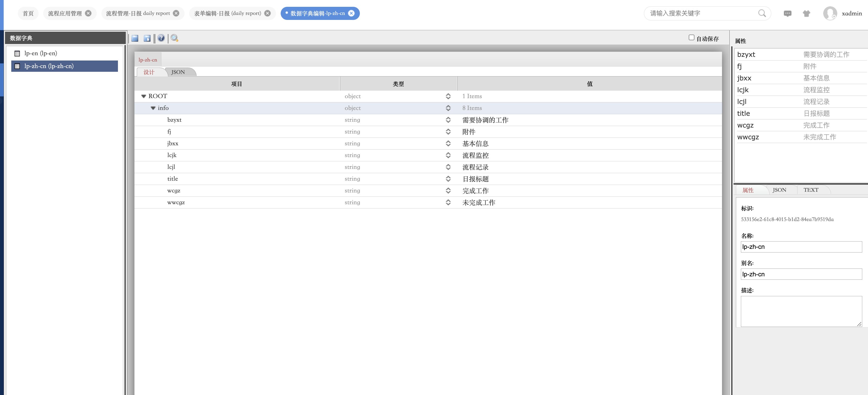Viewport: 868px width, 395px height.
Task: Click the 描述 description text area
Action: [801, 311]
